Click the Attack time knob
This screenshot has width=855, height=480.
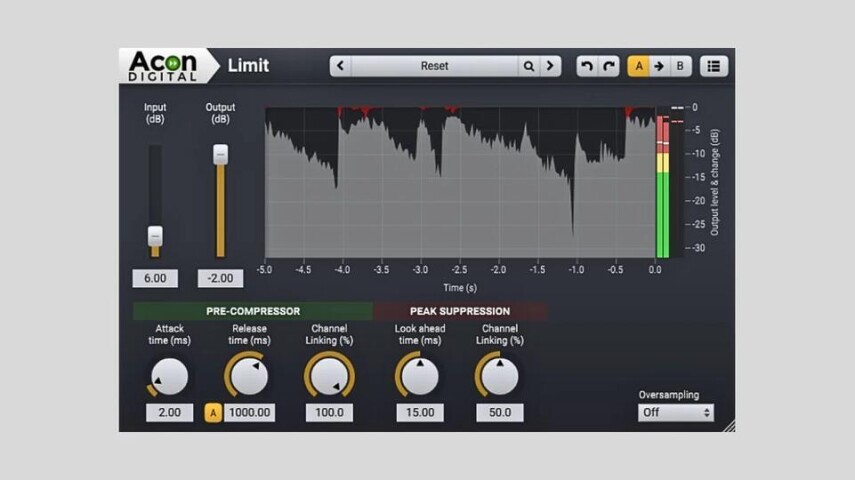point(170,377)
